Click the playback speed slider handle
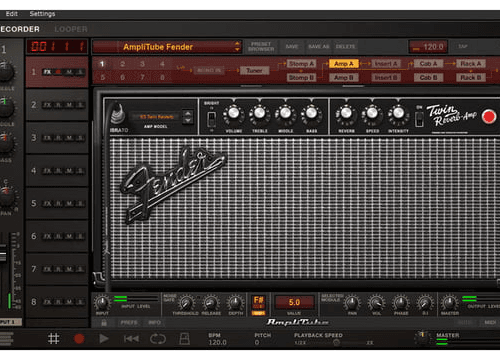This screenshot has width=500, height=360. (336, 343)
